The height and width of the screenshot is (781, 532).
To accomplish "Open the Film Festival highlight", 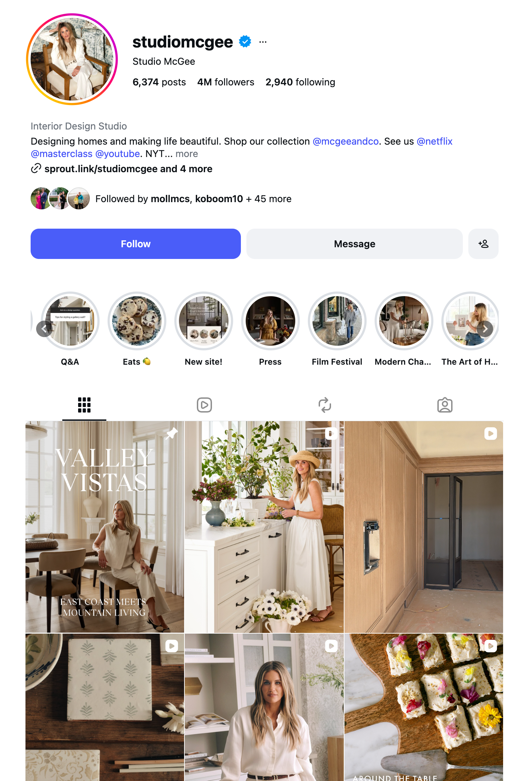I will click(x=337, y=321).
